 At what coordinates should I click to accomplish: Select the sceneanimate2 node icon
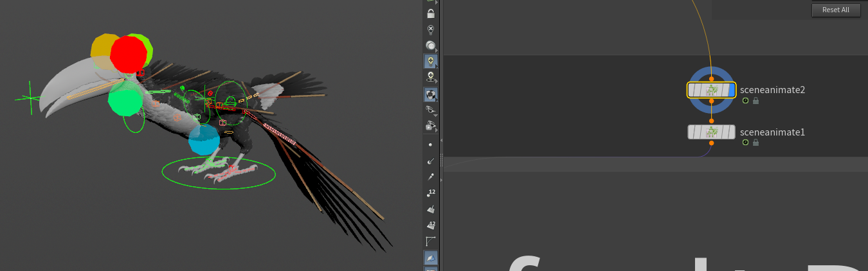[711, 90]
